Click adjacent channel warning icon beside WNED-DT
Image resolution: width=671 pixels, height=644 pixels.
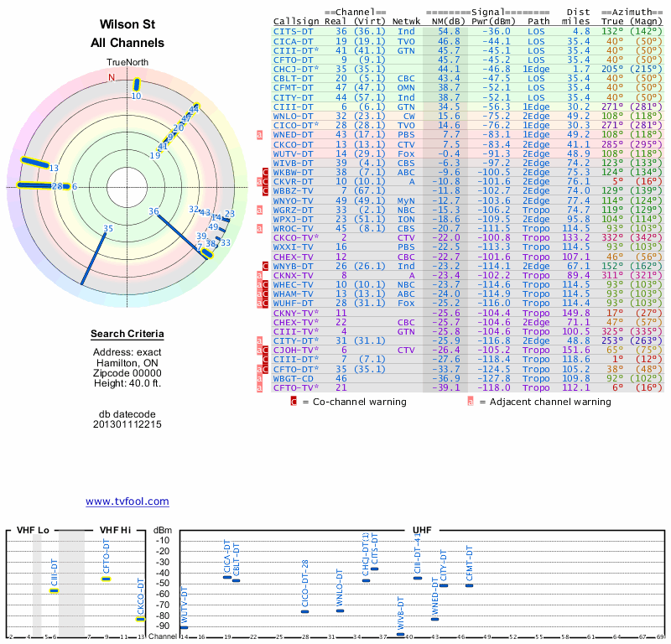point(259,134)
